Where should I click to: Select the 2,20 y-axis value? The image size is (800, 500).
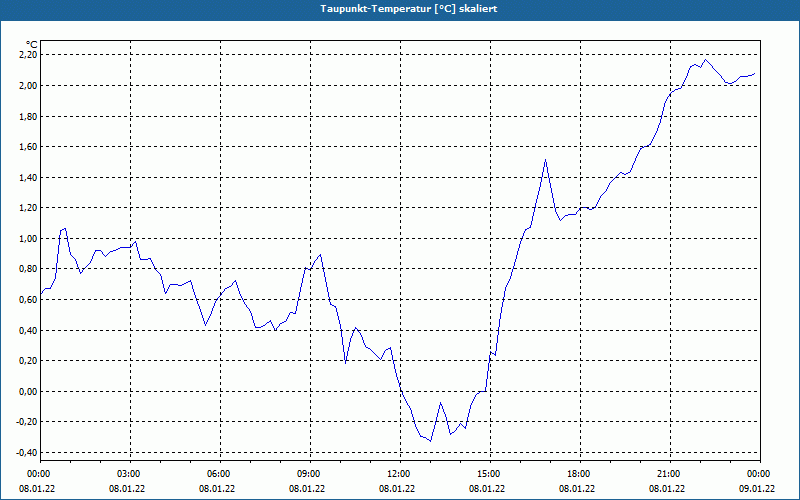(29, 55)
